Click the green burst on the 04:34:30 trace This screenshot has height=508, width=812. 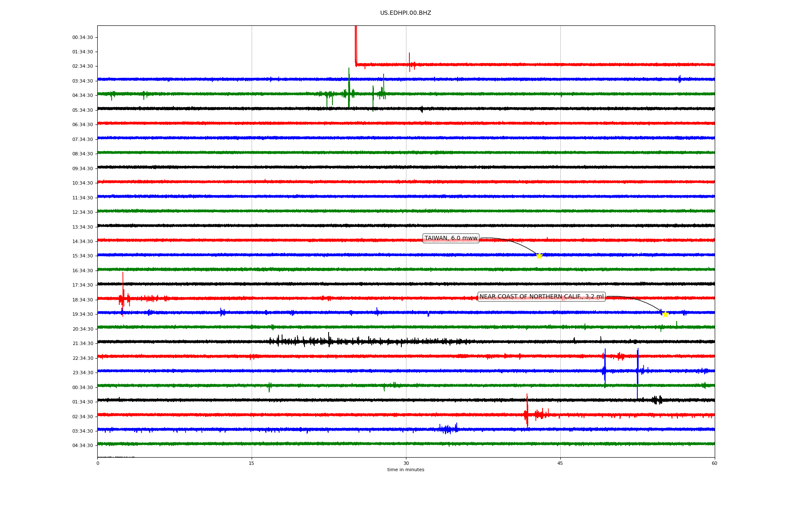point(349,91)
